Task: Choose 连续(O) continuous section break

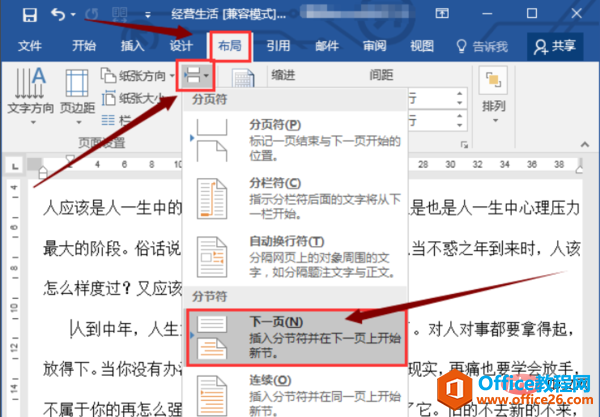Action: click(295, 394)
